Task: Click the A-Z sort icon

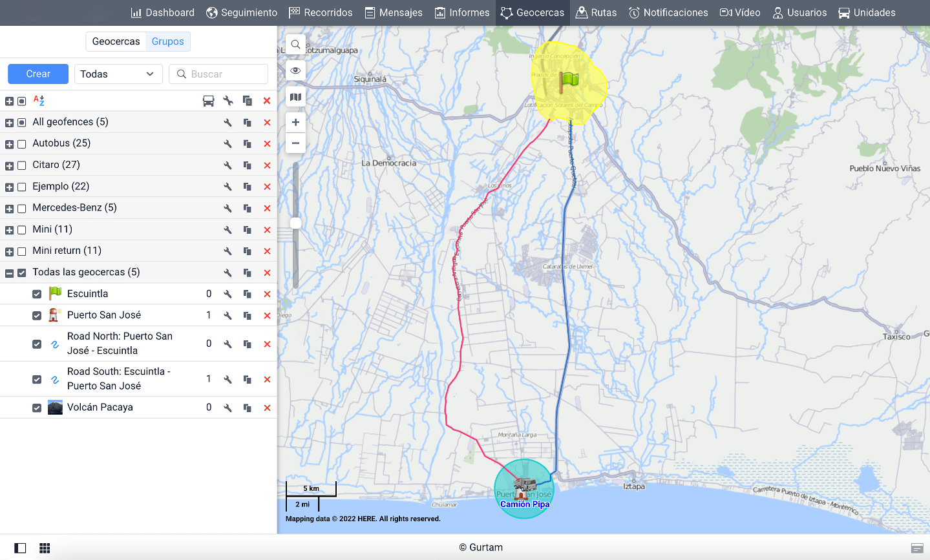Action: 39,101
